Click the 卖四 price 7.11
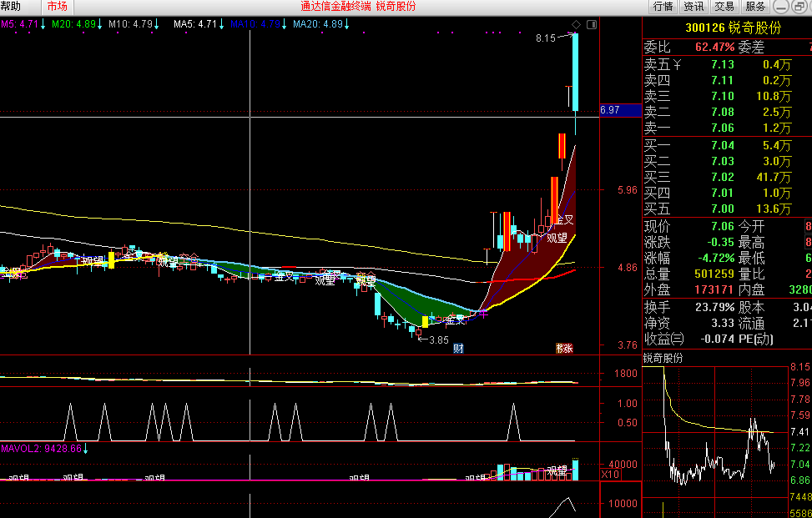This screenshot has width=812, height=518. 723,80
